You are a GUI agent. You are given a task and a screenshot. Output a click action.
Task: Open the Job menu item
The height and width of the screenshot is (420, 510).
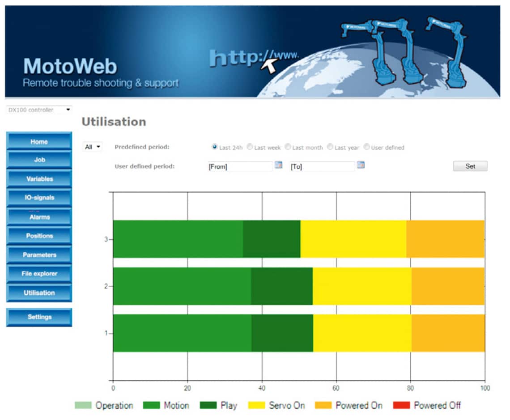click(x=39, y=160)
